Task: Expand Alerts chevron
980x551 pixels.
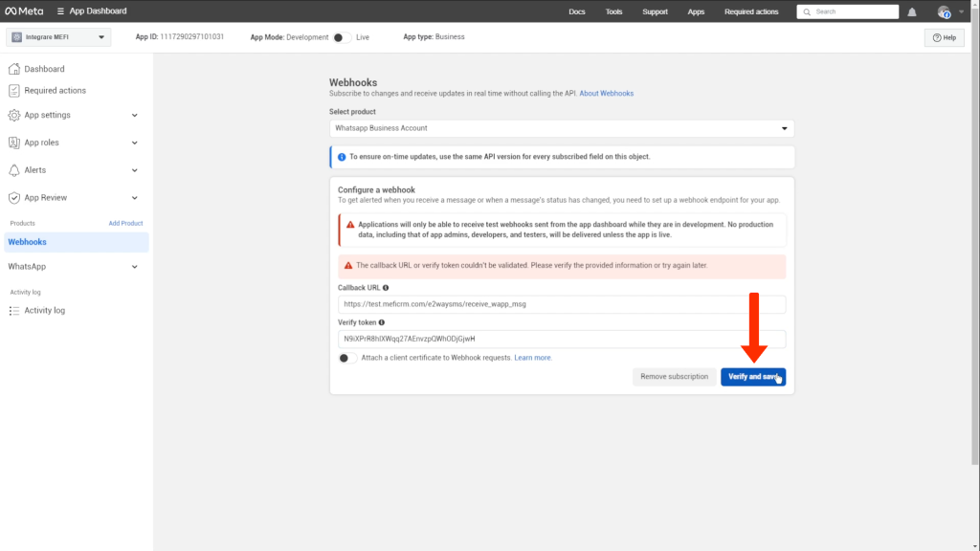Action: [134, 170]
